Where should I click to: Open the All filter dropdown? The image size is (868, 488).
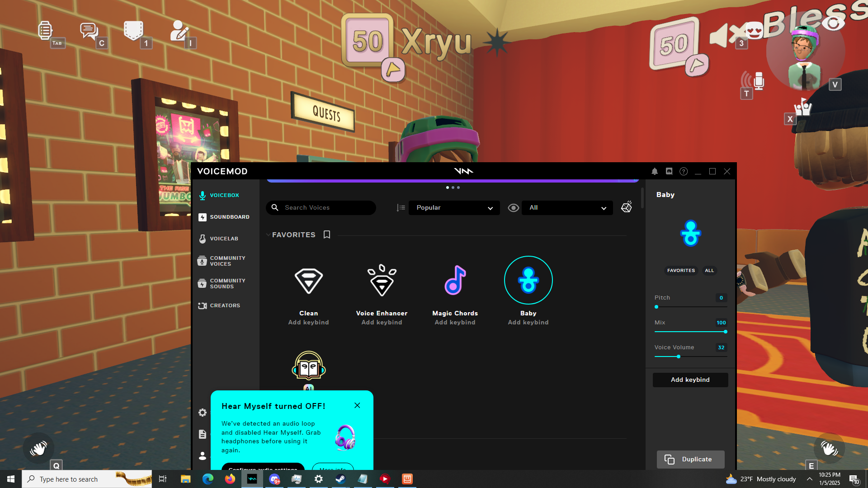tap(567, 208)
